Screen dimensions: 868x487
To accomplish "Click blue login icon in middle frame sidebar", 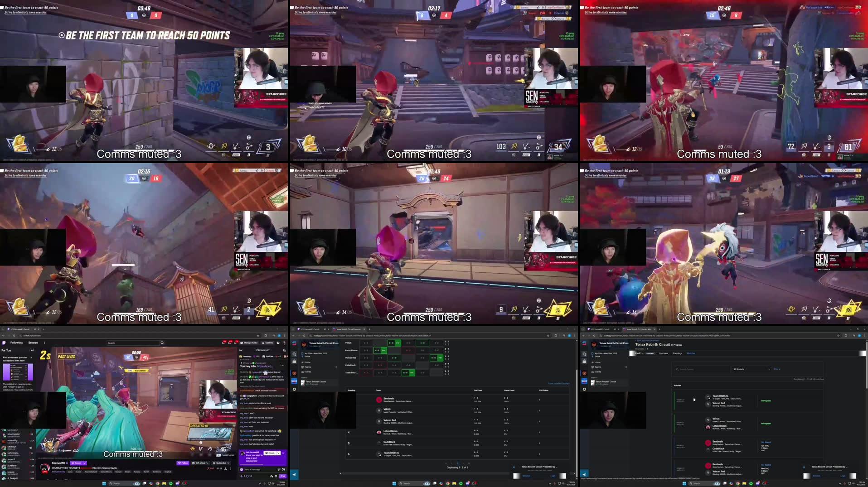I will click(x=294, y=475).
